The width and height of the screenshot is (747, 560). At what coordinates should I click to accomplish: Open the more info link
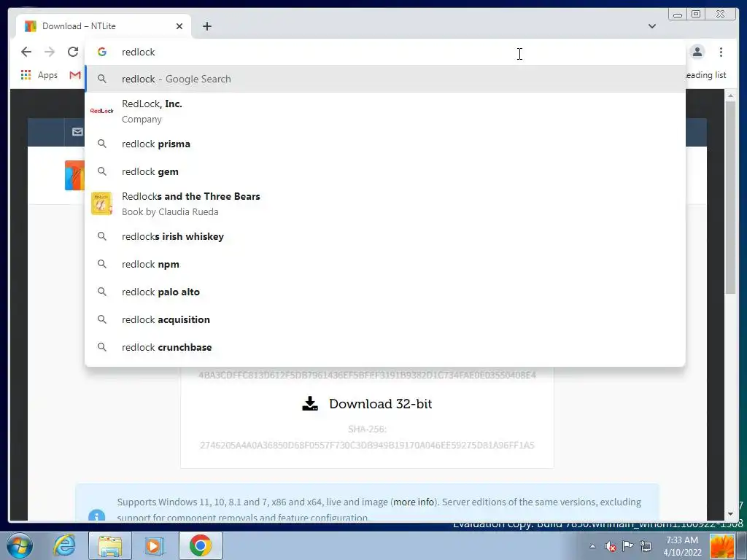point(414,502)
